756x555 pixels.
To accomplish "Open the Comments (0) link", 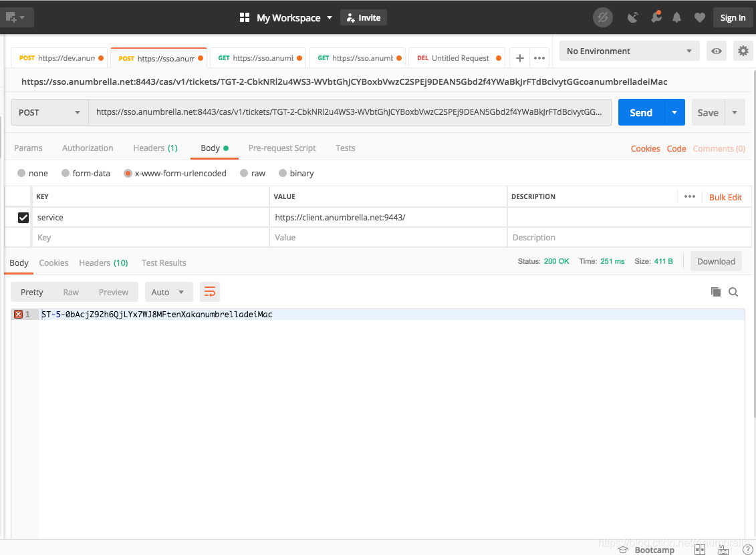I will (719, 148).
